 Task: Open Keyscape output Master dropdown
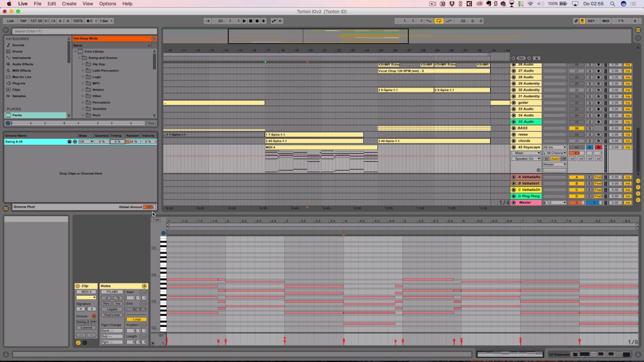(x=554, y=164)
